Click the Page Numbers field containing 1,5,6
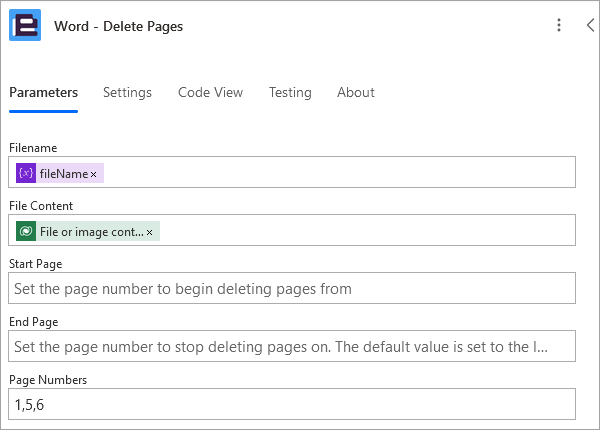 (292, 404)
